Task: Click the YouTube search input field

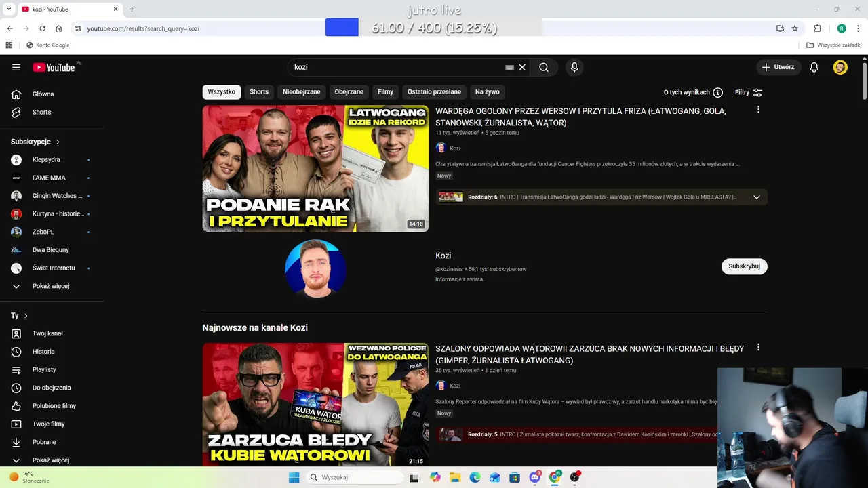Action: (397, 67)
